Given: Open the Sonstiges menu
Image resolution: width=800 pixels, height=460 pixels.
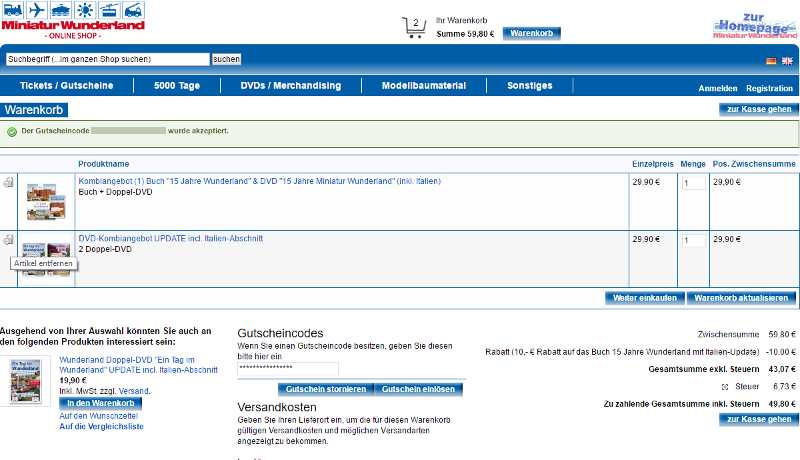Looking at the screenshot, I should coord(530,86).
